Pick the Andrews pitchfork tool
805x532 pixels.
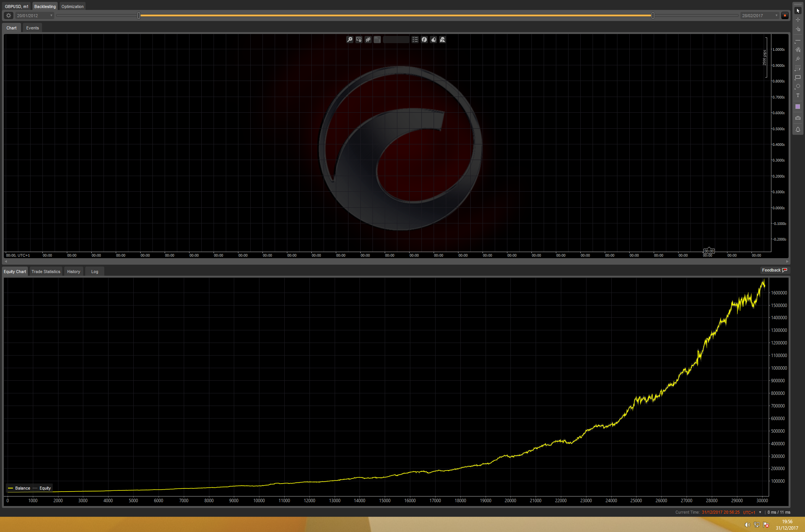798,59
